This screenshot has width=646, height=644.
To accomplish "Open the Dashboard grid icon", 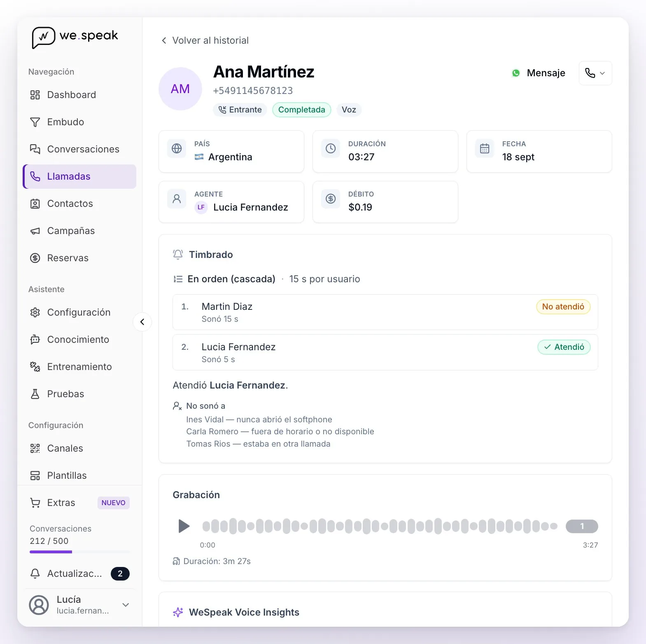I will click(x=35, y=95).
